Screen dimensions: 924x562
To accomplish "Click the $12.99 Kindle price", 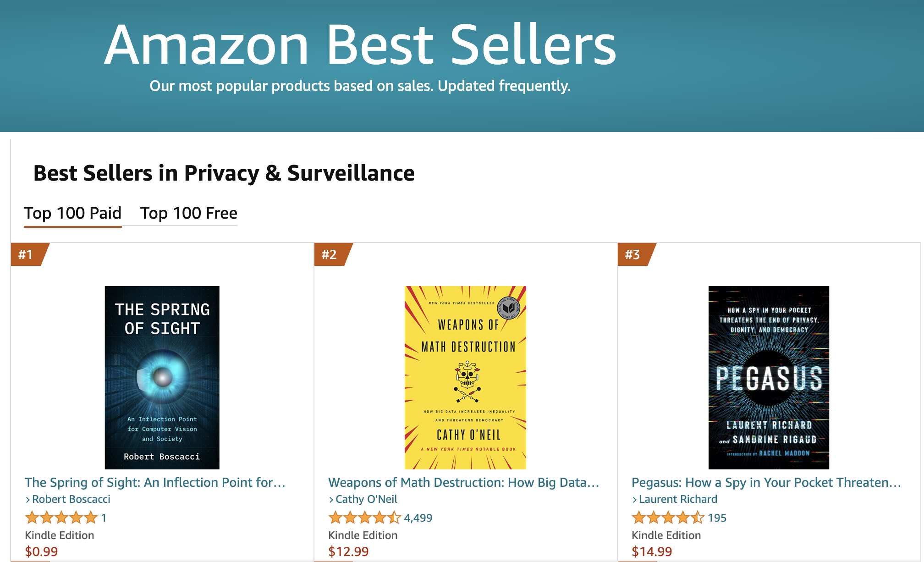I will click(348, 551).
